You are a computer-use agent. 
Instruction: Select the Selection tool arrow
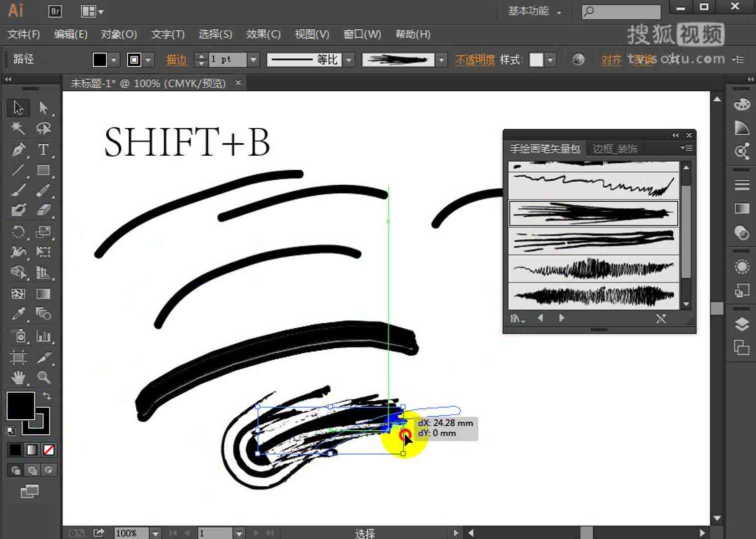pos(18,107)
